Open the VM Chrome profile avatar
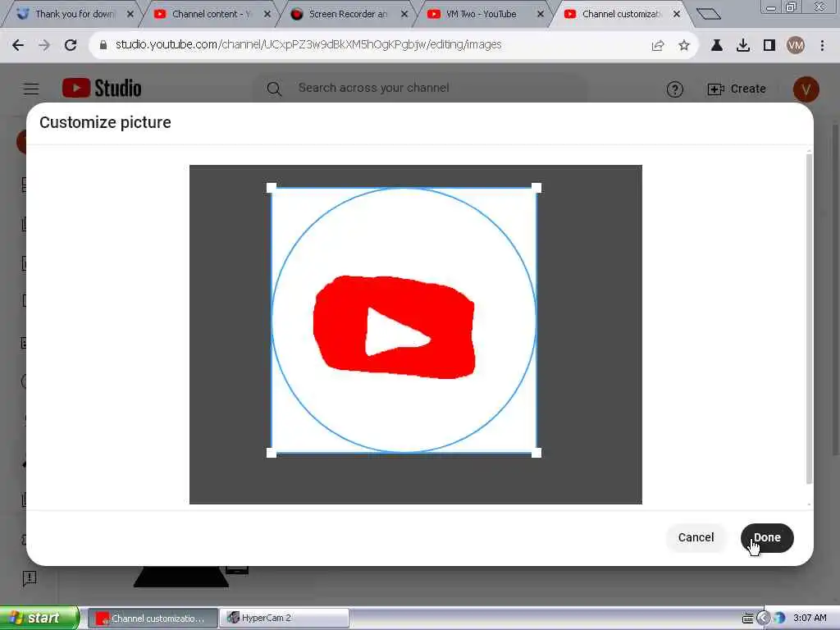Screen dimensions: 840x630 [796, 46]
